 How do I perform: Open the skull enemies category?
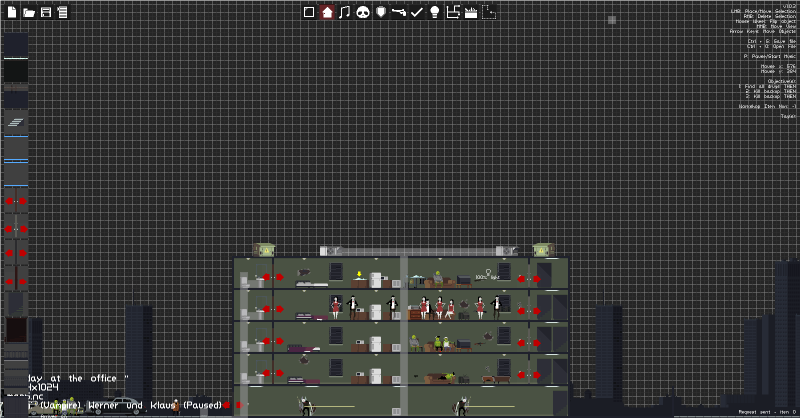point(363,12)
